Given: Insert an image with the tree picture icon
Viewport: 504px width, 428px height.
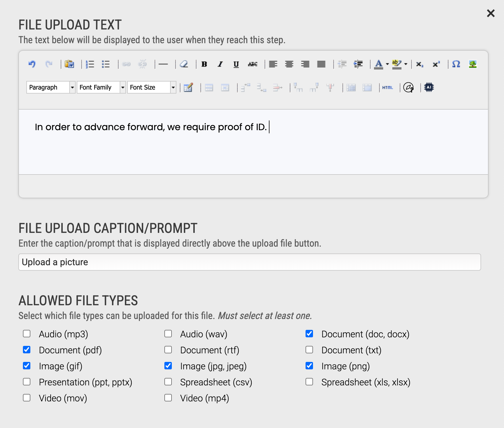Looking at the screenshot, I should (x=473, y=64).
